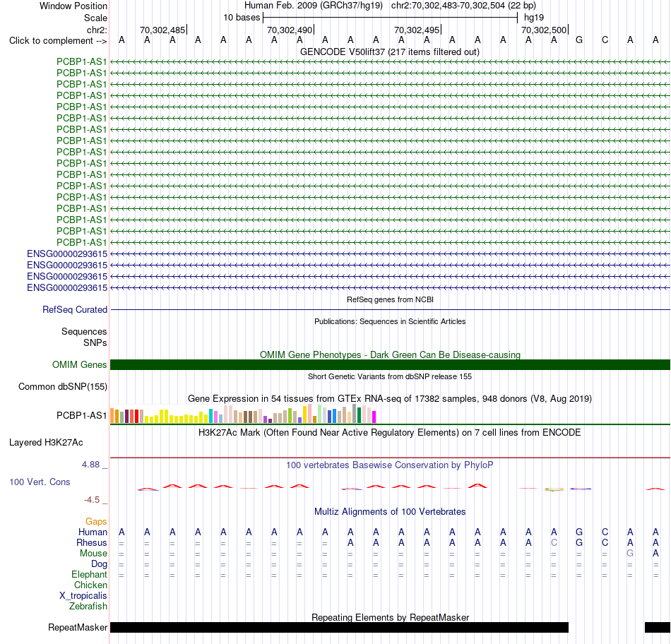Image resolution: width=671 pixels, height=644 pixels.
Task: Click the 'RefSeq Curated' track label
Action: [x=75, y=309]
